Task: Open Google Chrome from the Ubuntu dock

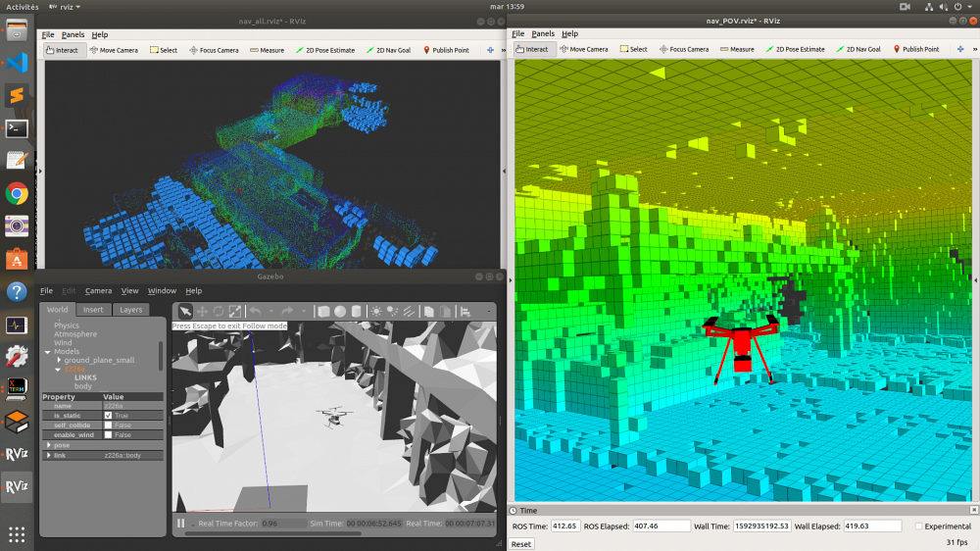Action: pyautogui.click(x=16, y=193)
